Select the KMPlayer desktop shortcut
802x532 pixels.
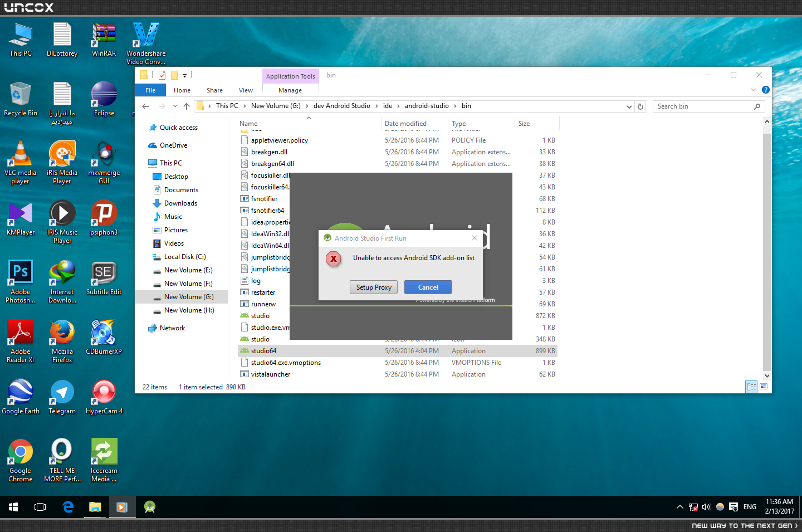[x=21, y=218]
